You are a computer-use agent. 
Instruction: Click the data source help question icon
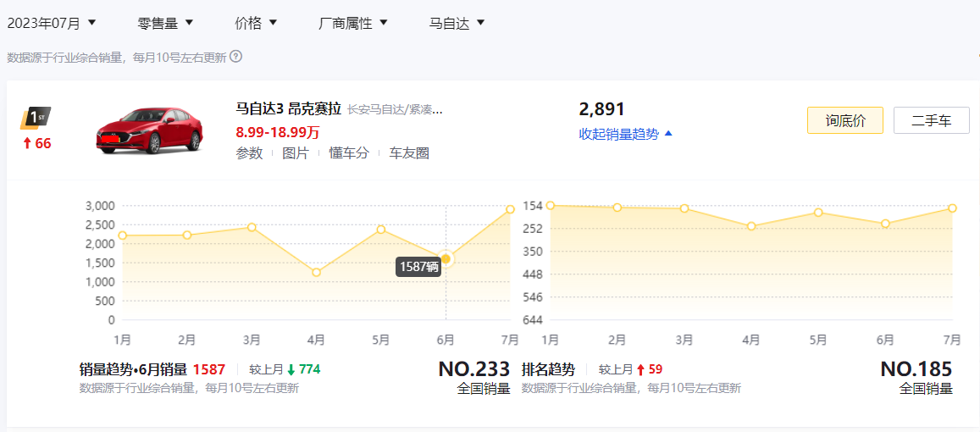[x=235, y=57]
